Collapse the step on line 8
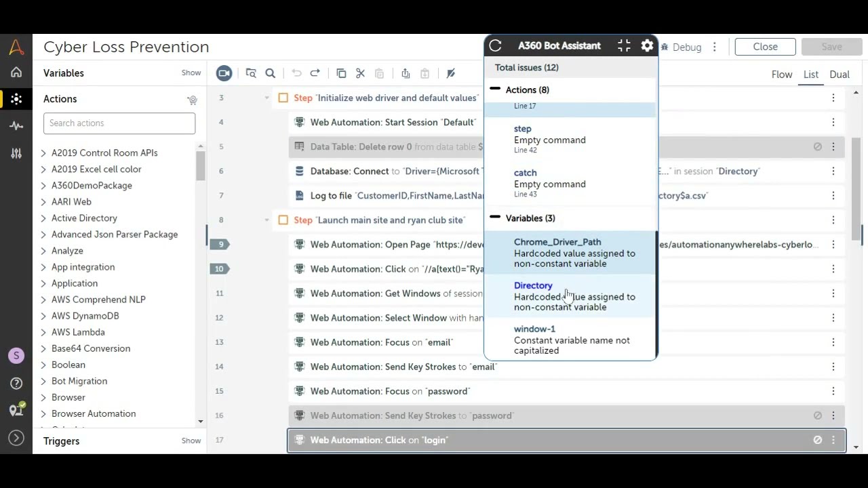The width and height of the screenshot is (868, 488). click(x=267, y=220)
